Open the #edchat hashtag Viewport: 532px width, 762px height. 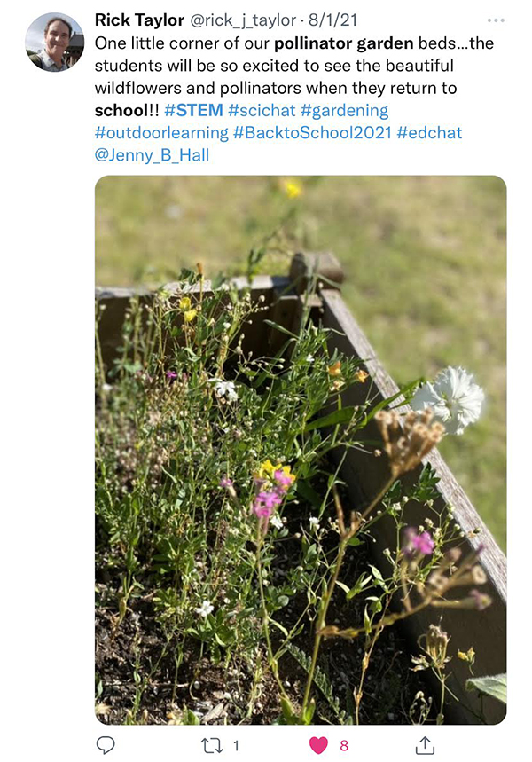tap(429, 133)
